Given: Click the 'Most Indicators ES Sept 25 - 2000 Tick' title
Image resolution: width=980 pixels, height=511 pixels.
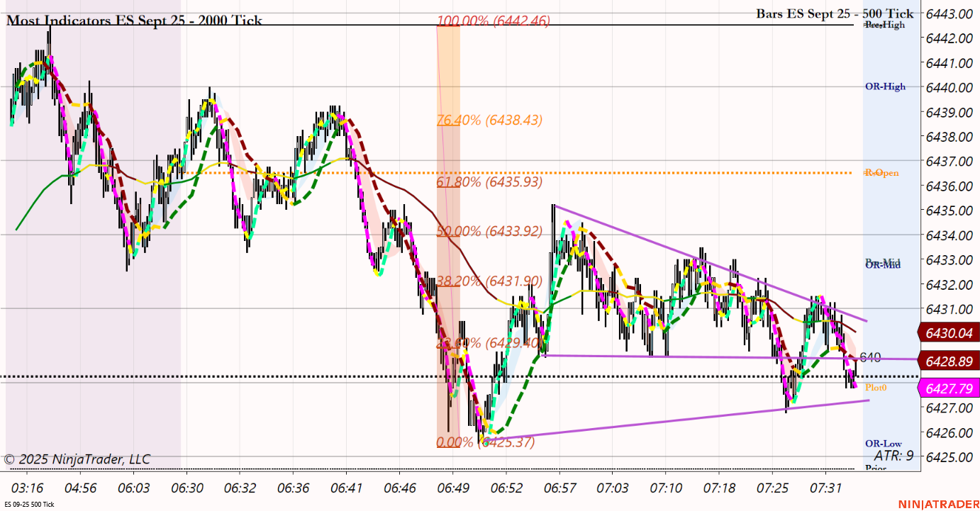Looking at the screenshot, I should tap(134, 21).
